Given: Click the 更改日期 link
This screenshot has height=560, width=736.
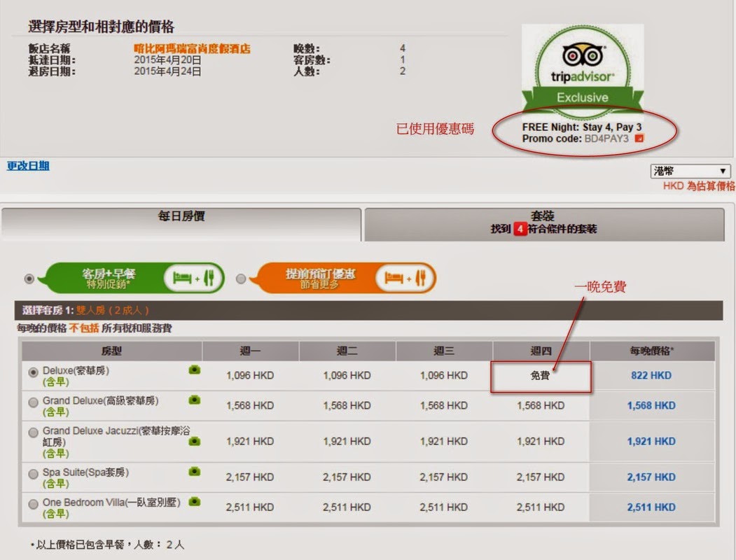Looking at the screenshot, I should coord(28,166).
